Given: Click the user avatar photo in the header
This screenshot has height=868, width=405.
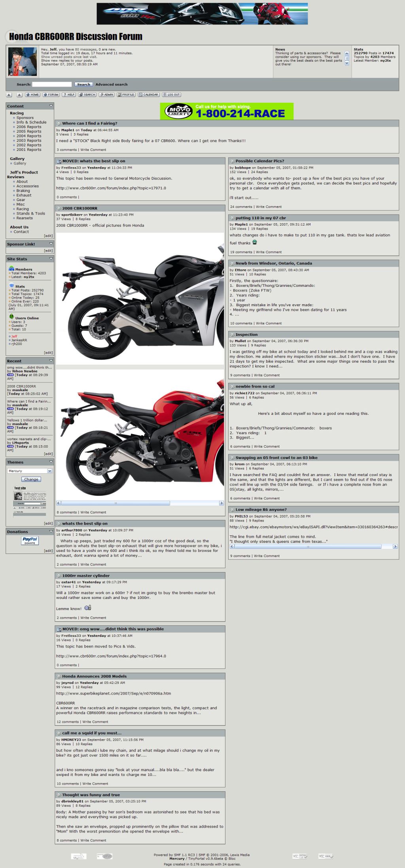Looking at the screenshot, I should point(23,62).
